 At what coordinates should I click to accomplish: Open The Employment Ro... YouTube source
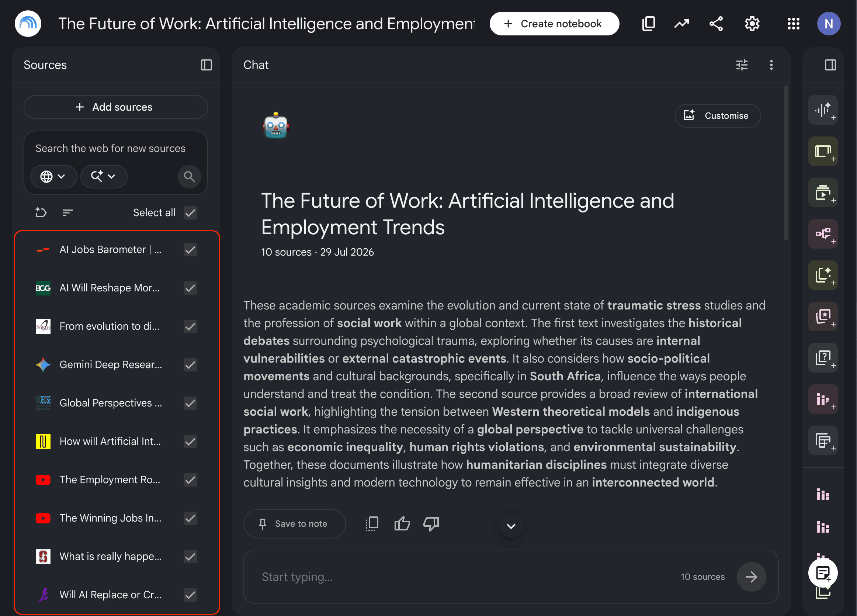tap(110, 480)
